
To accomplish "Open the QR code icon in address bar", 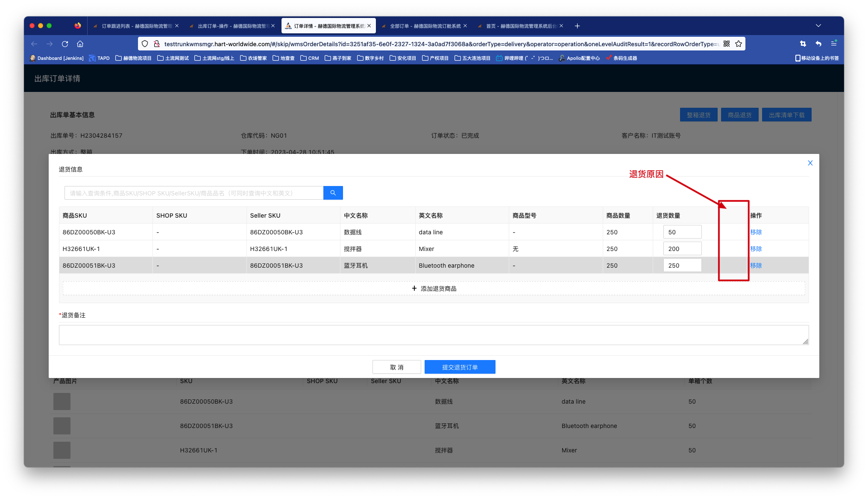I will pos(727,44).
